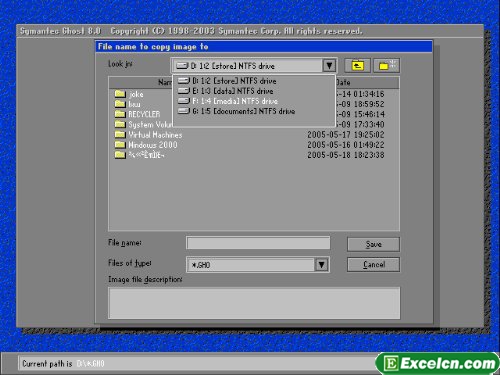Select the last folder with garbled name

[x=139, y=155]
